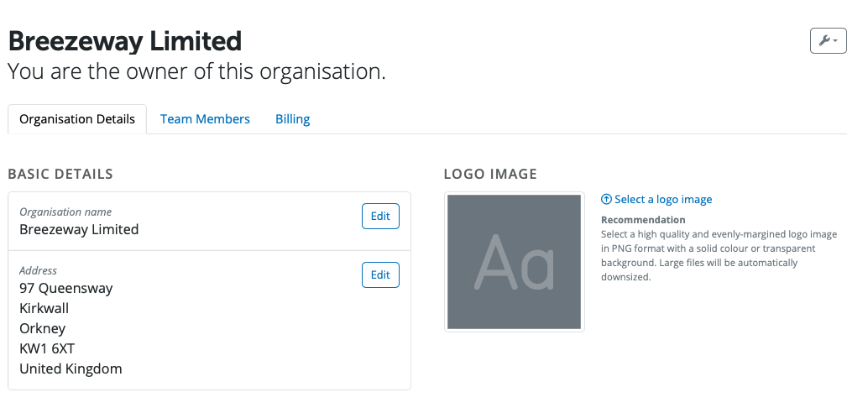Open the Billing tab
The width and height of the screenshot is (868, 413).
[292, 119]
